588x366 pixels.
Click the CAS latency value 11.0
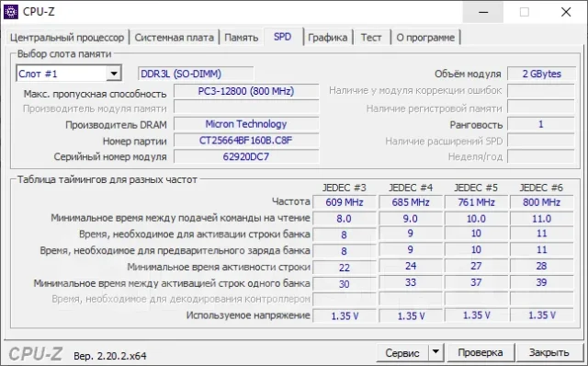pyautogui.click(x=541, y=219)
